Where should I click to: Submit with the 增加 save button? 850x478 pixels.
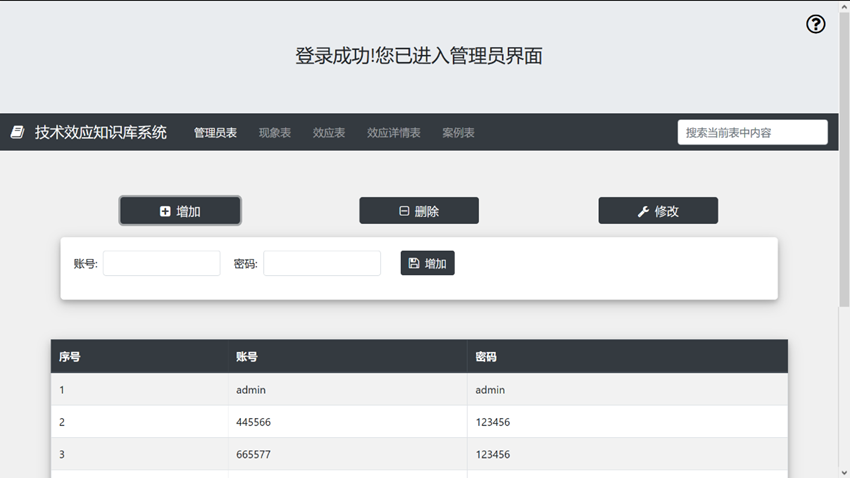click(x=428, y=263)
